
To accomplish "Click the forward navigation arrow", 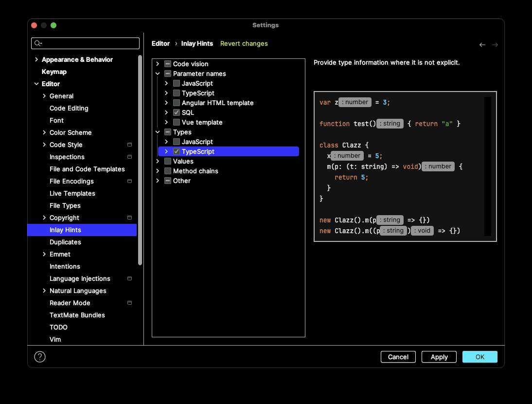I will click(x=495, y=45).
